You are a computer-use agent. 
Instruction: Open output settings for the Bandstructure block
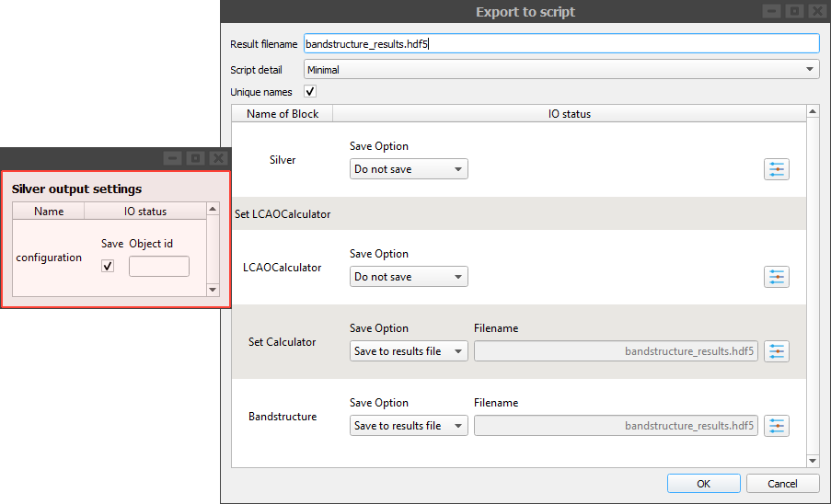point(777,426)
